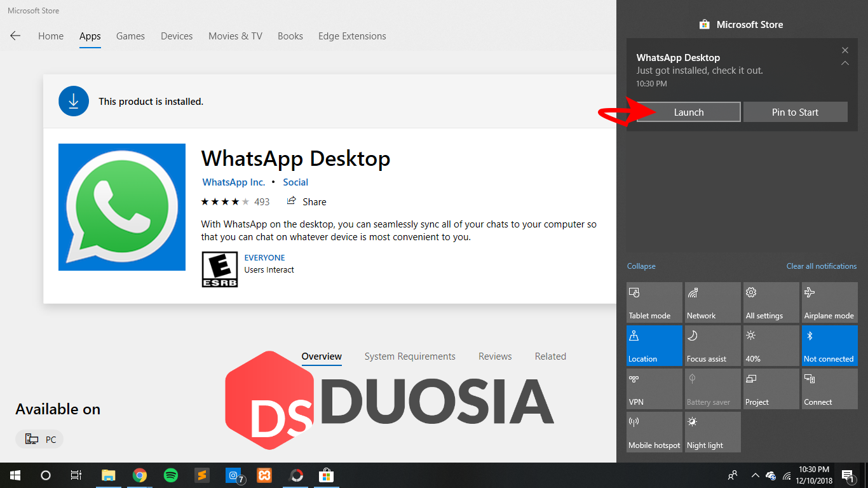Go to the Movies & TV tab

[x=235, y=36]
